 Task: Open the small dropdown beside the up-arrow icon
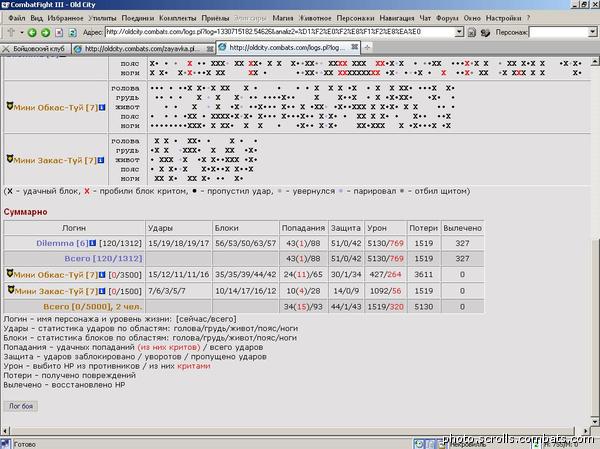(22, 33)
